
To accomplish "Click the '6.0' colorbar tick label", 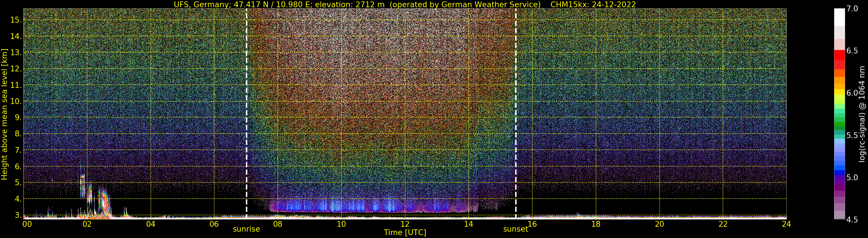I will tap(852, 93).
